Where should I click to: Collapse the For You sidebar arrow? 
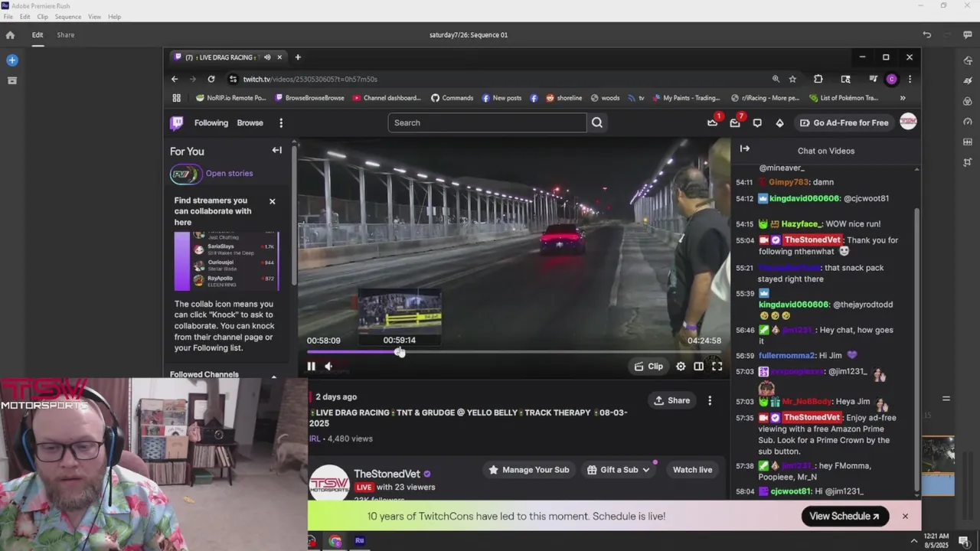click(276, 150)
